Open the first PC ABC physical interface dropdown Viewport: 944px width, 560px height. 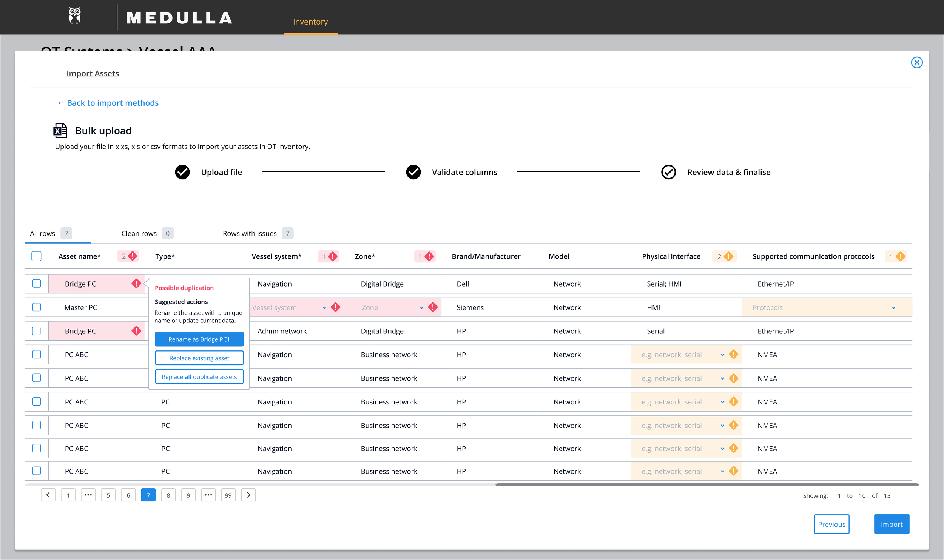click(722, 355)
